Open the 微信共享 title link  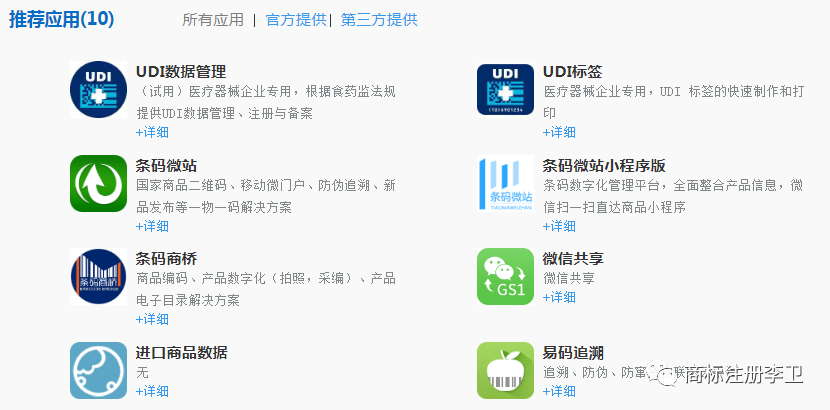click(573, 259)
